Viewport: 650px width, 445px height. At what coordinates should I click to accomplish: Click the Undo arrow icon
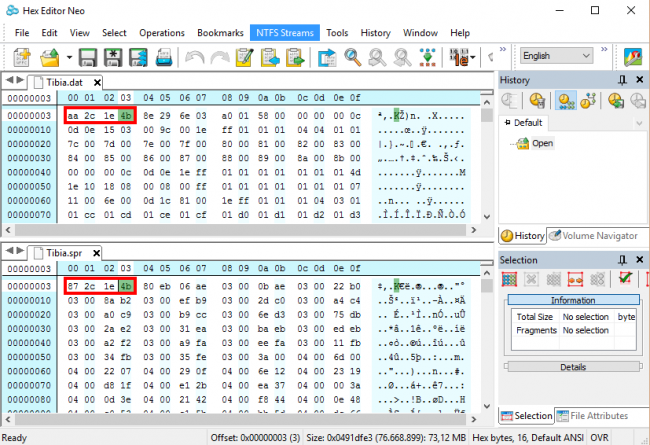point(194,57)
